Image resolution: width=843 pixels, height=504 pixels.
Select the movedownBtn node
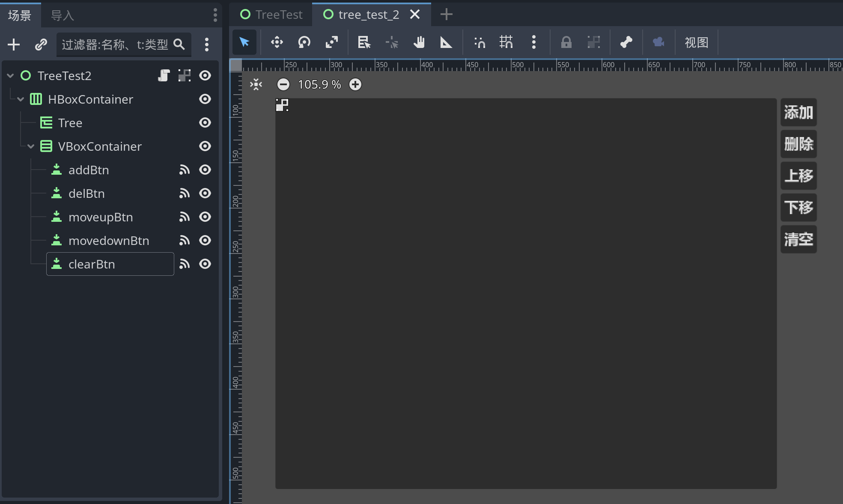109,241
